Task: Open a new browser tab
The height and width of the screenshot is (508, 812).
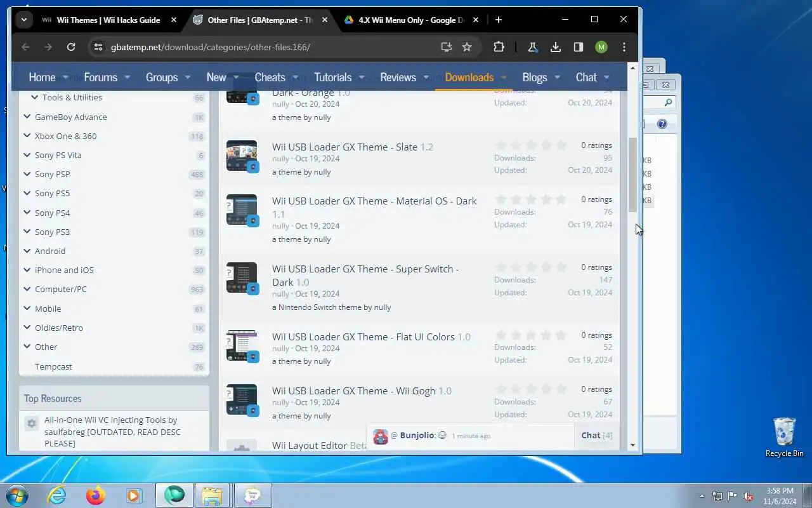Action: (x=499, y=20)
